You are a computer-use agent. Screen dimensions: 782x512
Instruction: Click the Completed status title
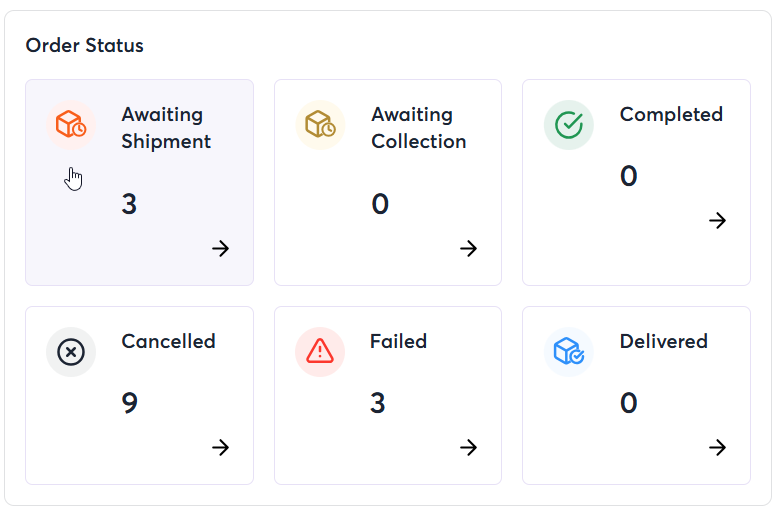point(671,115)
